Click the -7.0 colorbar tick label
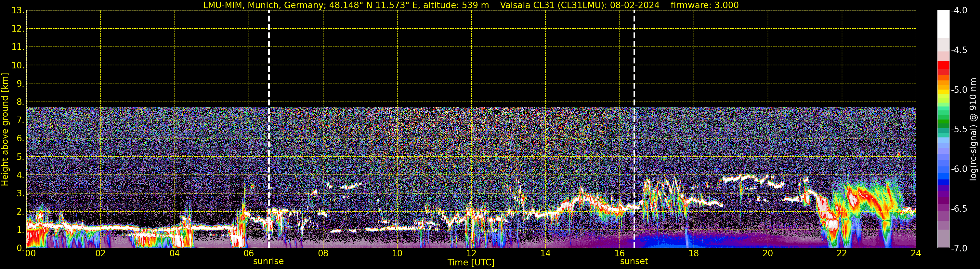The width and height of the screenshot is (980, 269). click(959, 248)
